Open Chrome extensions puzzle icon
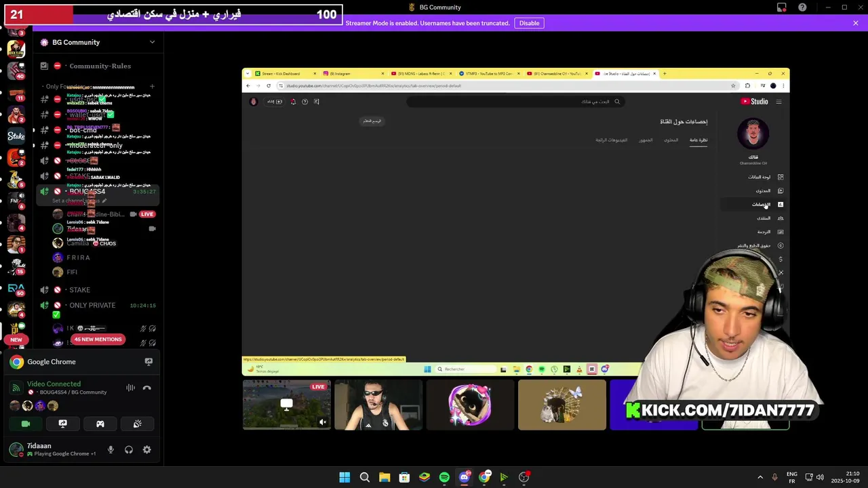The height and width of the screenshot is (488, 868). click(x=747, y=85)
